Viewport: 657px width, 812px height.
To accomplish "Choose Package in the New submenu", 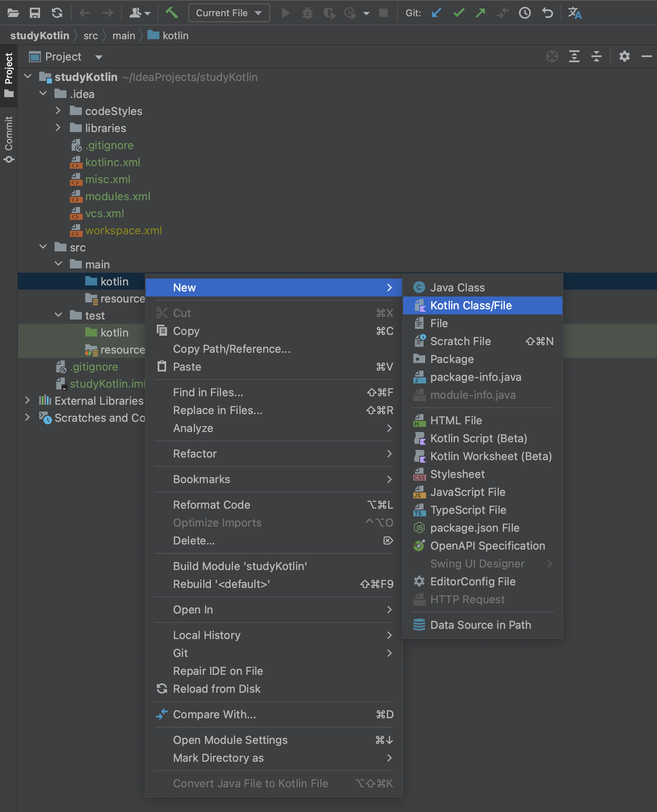I will 482,359.
